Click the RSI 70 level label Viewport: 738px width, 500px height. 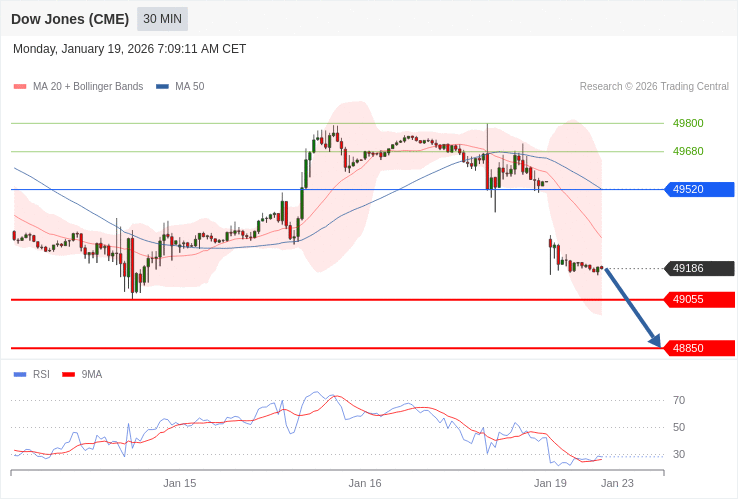coord(679,400)
